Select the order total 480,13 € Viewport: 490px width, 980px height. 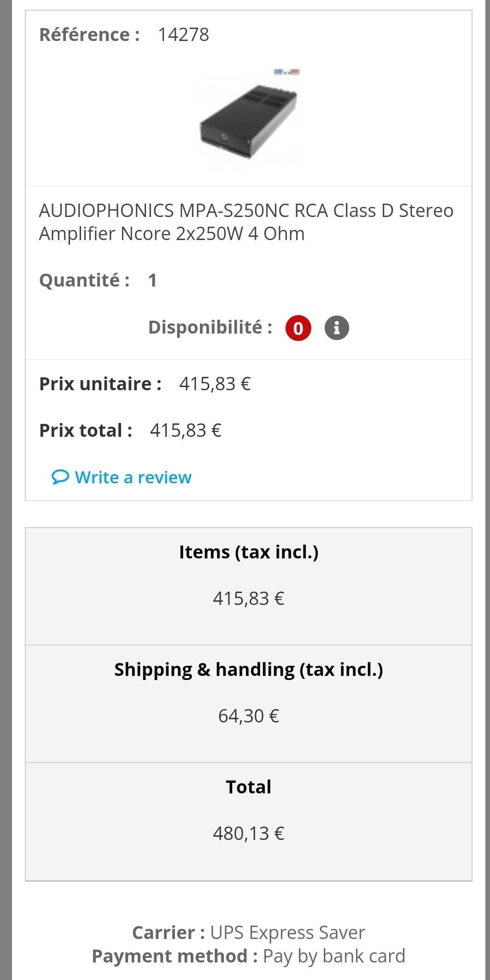pyautogui.click(x=249, y=833)
